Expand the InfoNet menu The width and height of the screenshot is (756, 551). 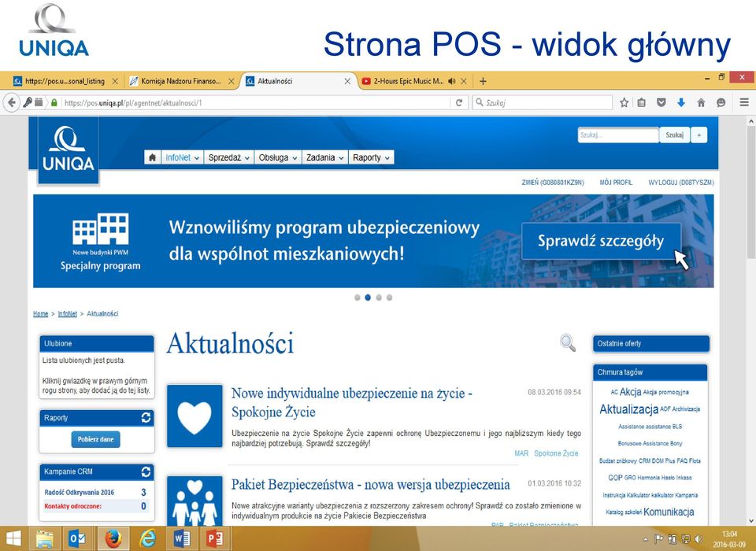[182, 157]
